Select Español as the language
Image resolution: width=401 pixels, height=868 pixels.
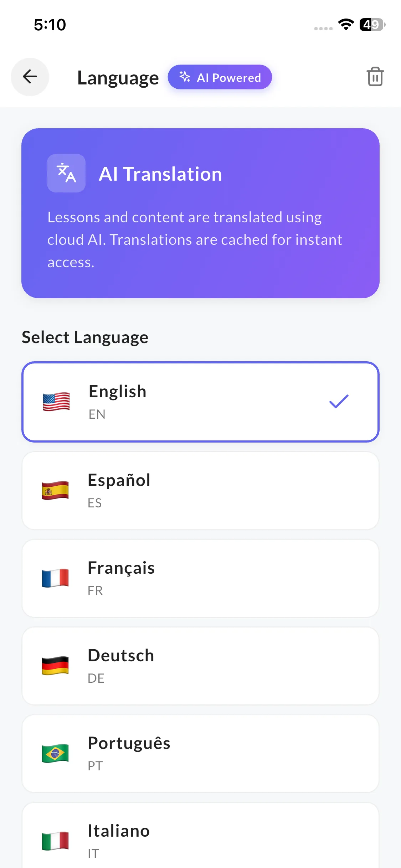coord(200,490)
